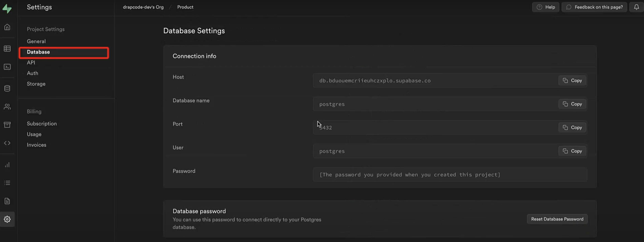
Task: Open Invoices under Billing
Action: 36,145
